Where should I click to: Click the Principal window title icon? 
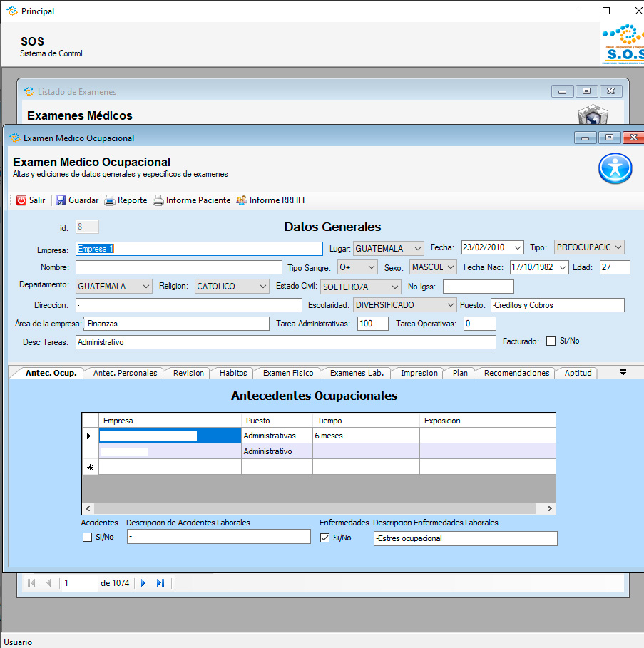[x=12, y=11]
